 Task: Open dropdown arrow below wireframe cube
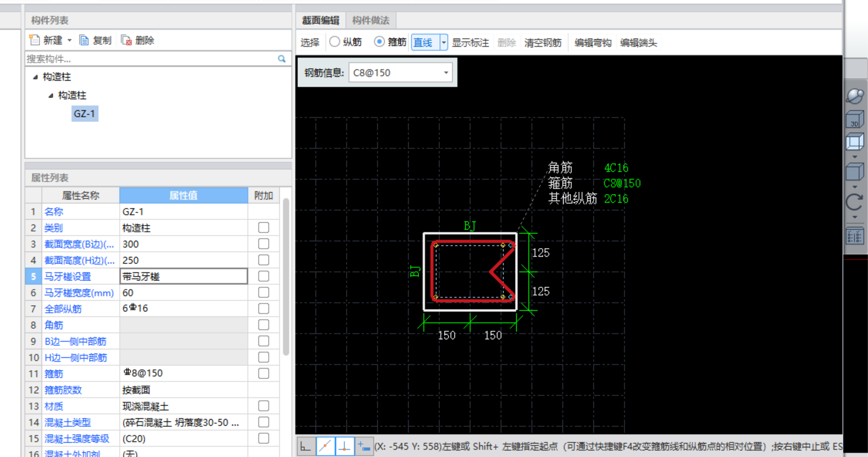[855, 156]
